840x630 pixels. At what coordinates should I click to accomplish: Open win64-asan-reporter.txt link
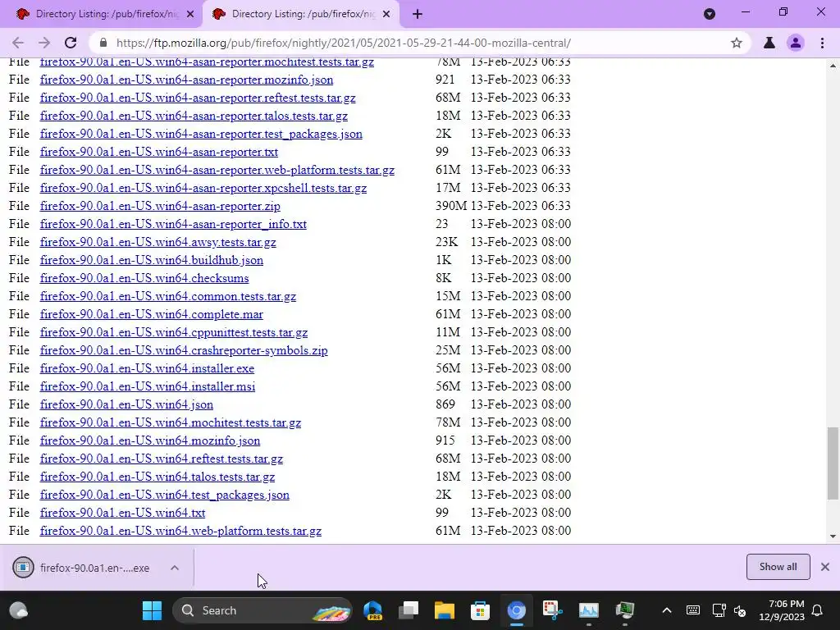pyautogui.click(x=158, y=152)
